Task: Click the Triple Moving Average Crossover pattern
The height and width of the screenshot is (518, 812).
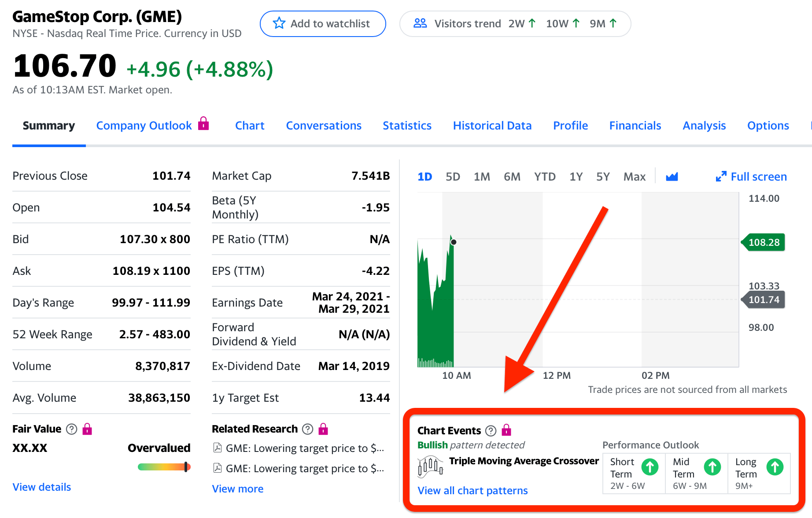Action: (524, 461)
